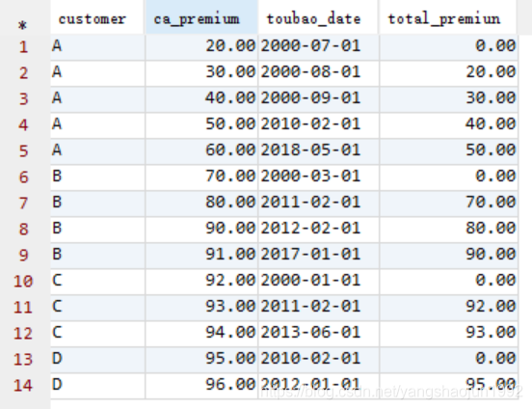532x409 pixels.
Task: Click date cell 2012-02-01
Action: click(318, 230)
